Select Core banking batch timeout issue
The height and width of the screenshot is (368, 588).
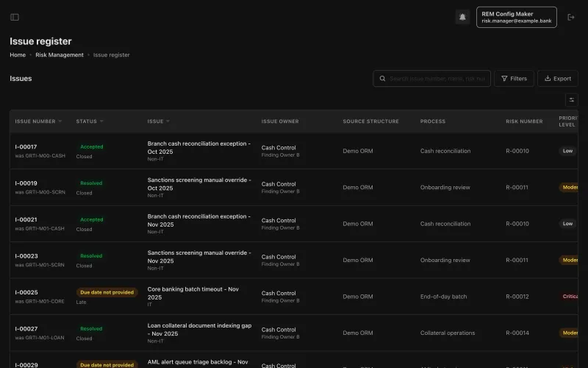[193, 293]
